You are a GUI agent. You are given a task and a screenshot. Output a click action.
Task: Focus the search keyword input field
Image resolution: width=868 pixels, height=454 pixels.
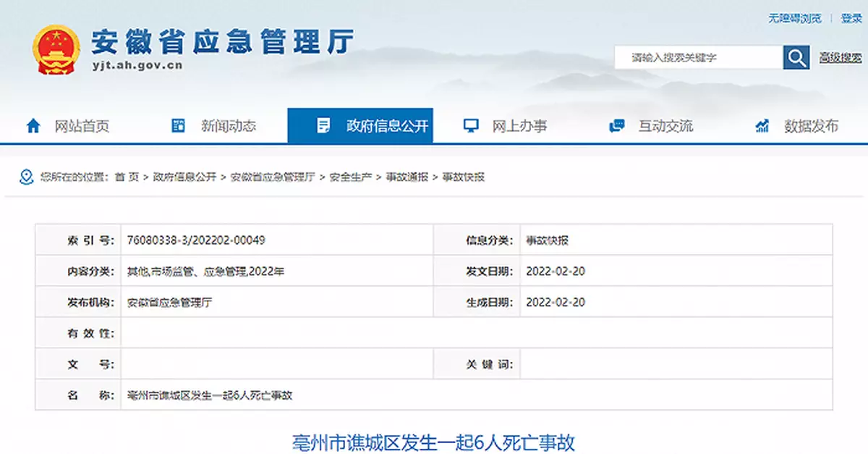[x=698, y=58]
